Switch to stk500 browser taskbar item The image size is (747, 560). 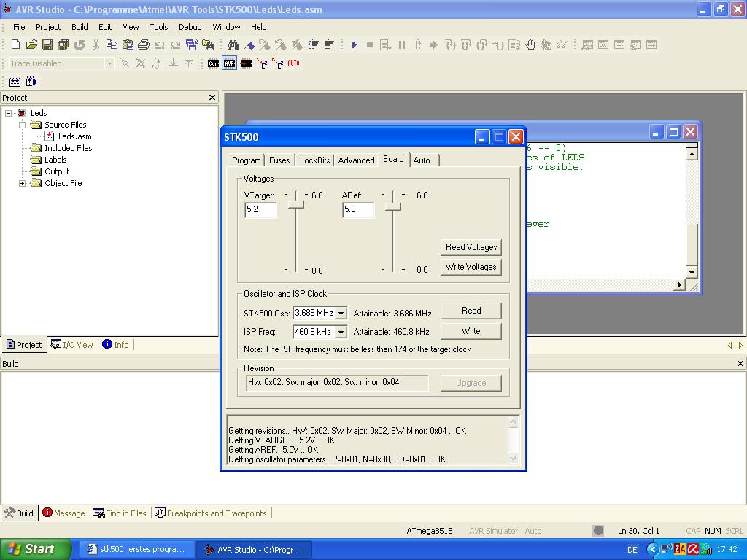click(x=136, y=549)
